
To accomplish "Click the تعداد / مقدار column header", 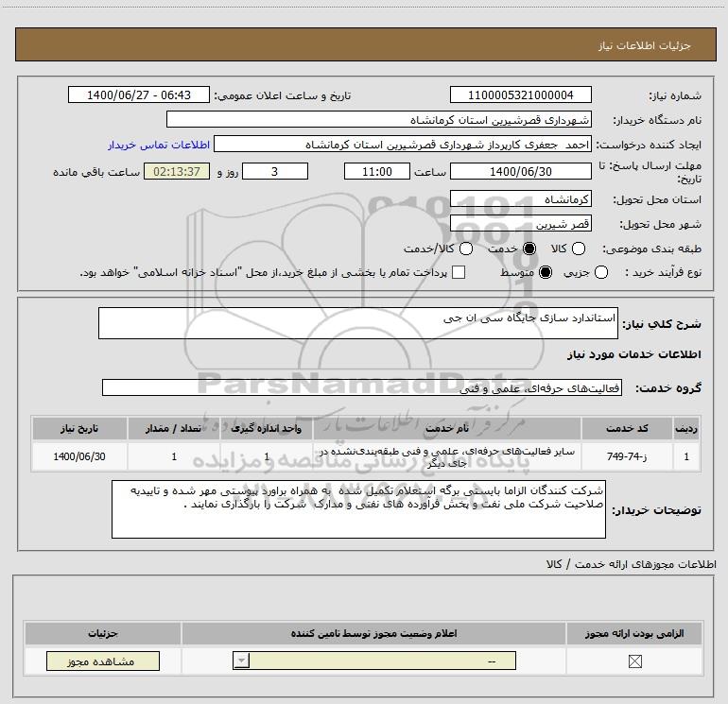I will (x=174, y=428).
